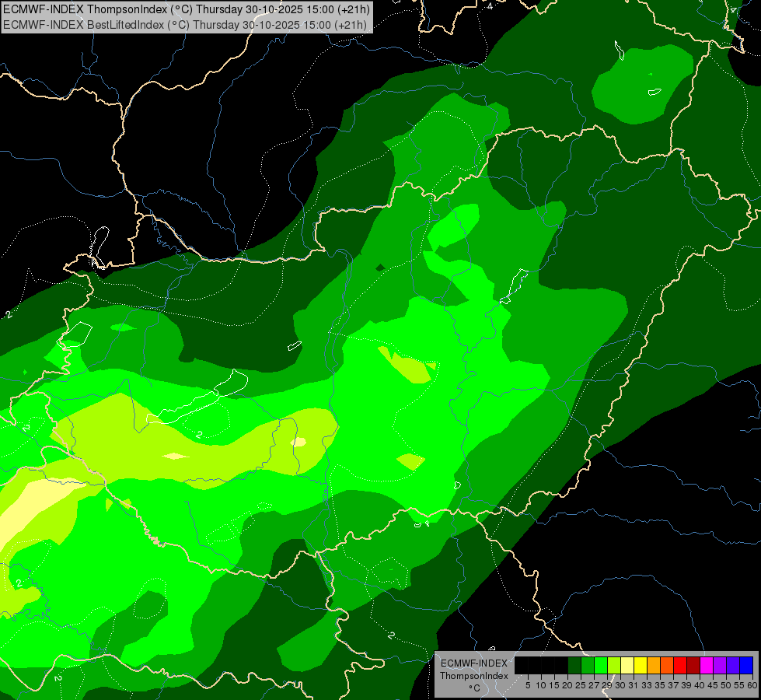The width and height of the screenshot is (761, 700).
Task: Pick the pure yellow 31-33 legend swatch
Action: [x=641, y=665]
